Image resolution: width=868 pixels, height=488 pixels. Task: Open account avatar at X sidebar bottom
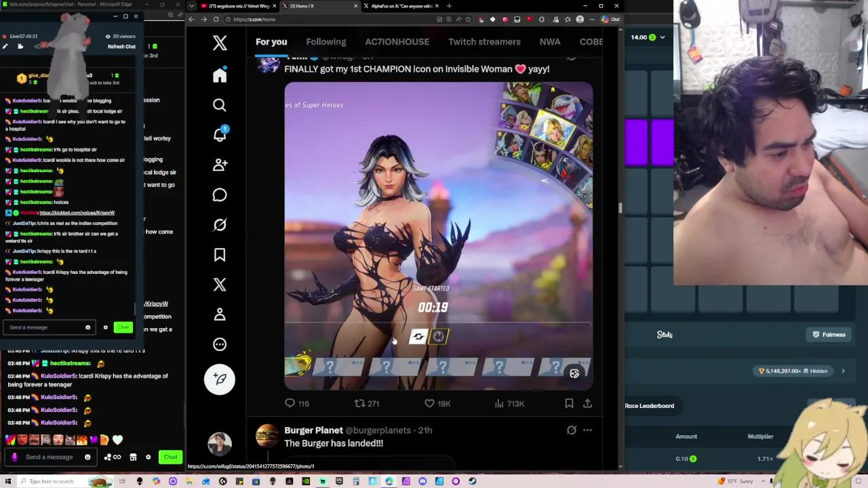tap(220, 445)
